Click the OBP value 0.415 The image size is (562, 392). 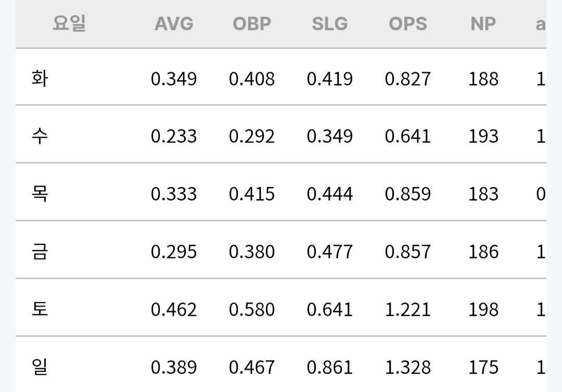coord(252,194)
